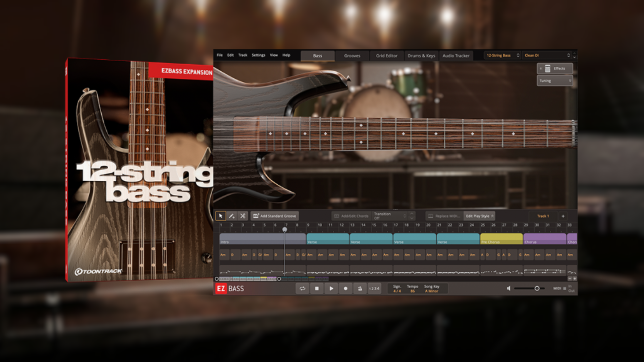The width and height of the screenshot is (644, 362).
Task: Enable loop playback
Action: 302,289
